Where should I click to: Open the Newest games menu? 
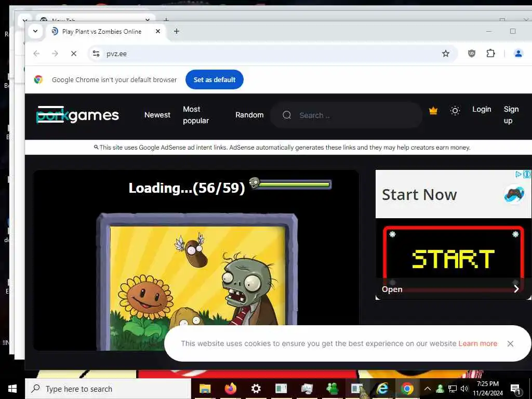point(157,115)
